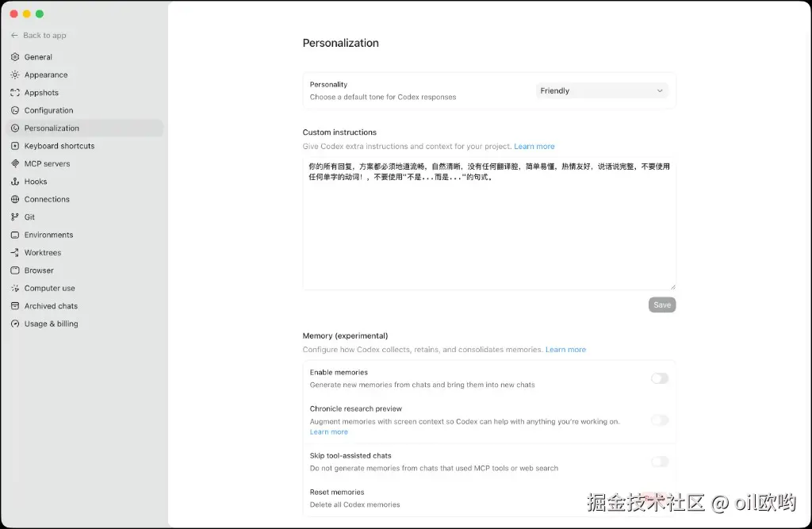The width and height of the screenshot is (812, 529).
Task: Click the Git branch icon
Action: click(x=15, y=217)
